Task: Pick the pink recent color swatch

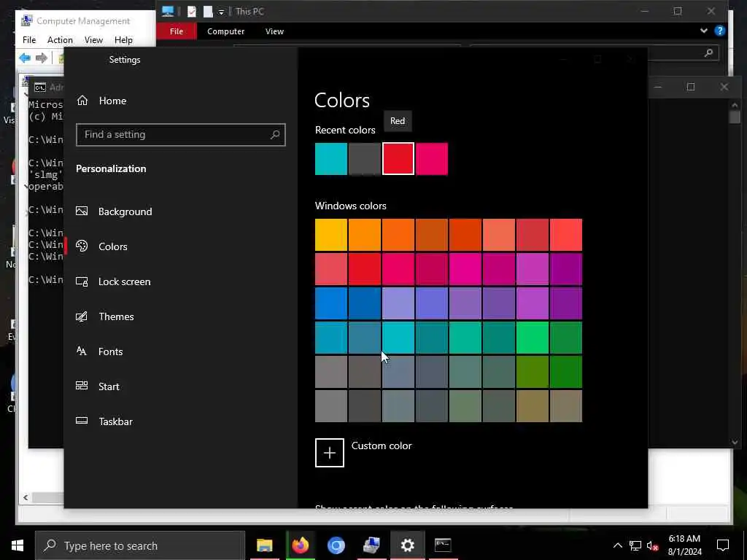Action: coord(432,159)
